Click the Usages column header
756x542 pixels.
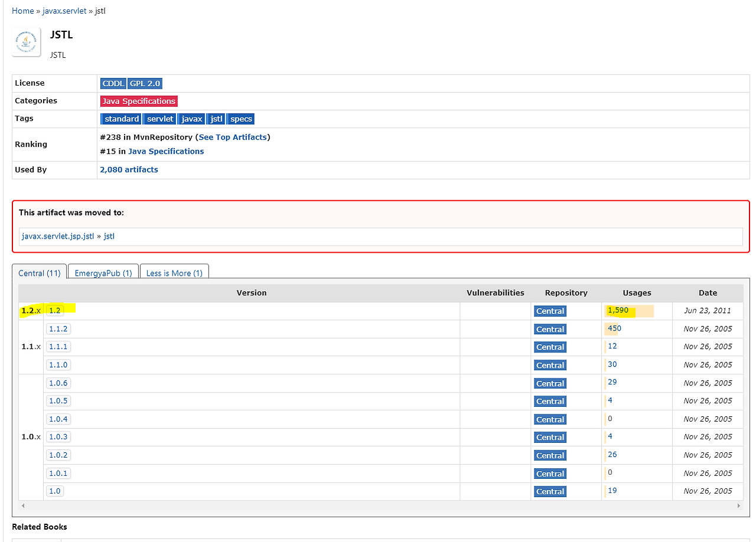(637, 293)
